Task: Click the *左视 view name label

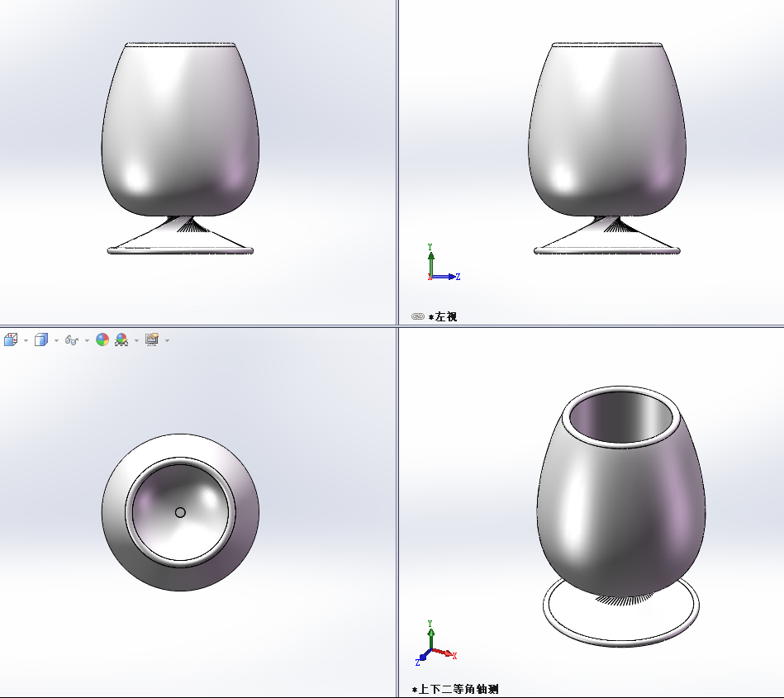Action: 443,316
